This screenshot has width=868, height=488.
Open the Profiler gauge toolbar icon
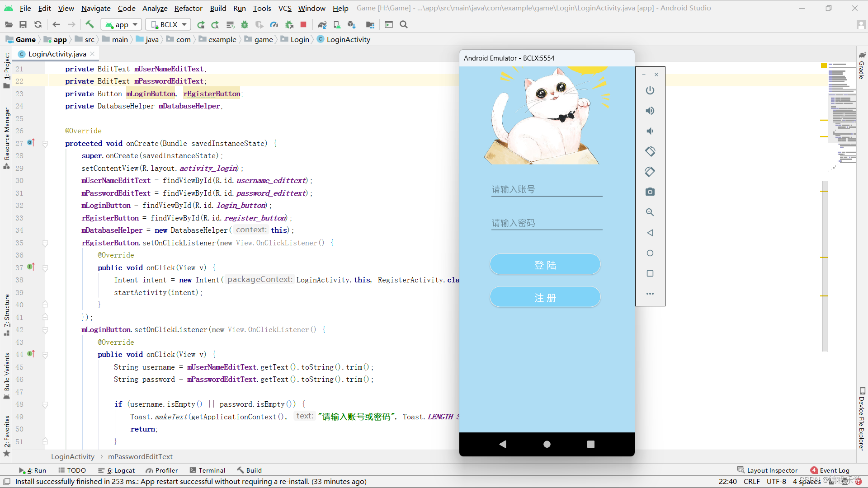tap(274, 24)
